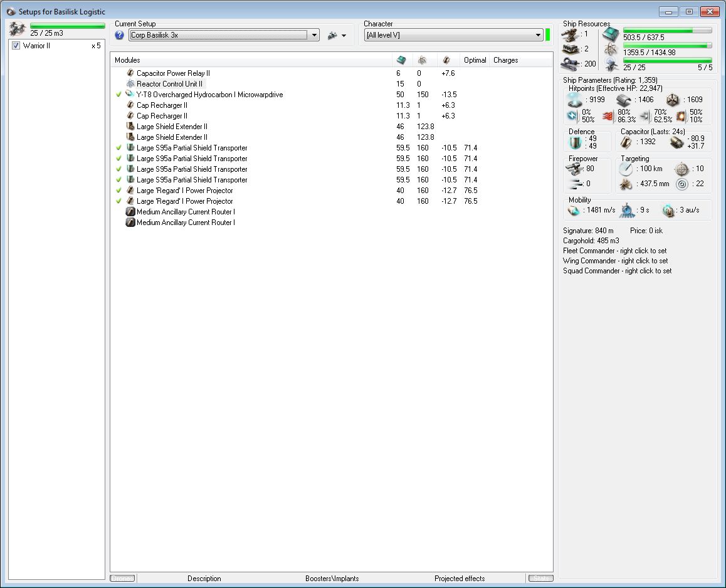Click the capacitor capacity icon showing 1392

click(626, 142)
